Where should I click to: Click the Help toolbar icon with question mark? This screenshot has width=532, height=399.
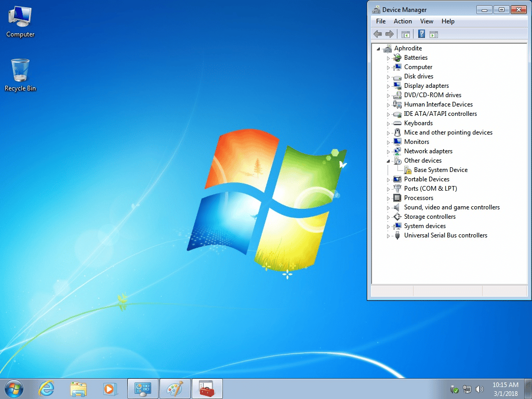click(421, 34)
